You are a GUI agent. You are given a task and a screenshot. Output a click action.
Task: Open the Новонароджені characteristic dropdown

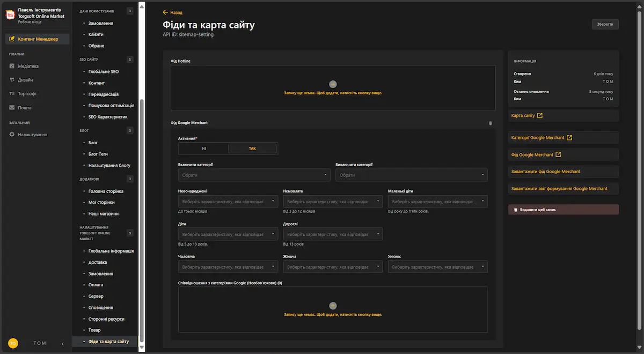pyautogui.click(x=228, y=202)
